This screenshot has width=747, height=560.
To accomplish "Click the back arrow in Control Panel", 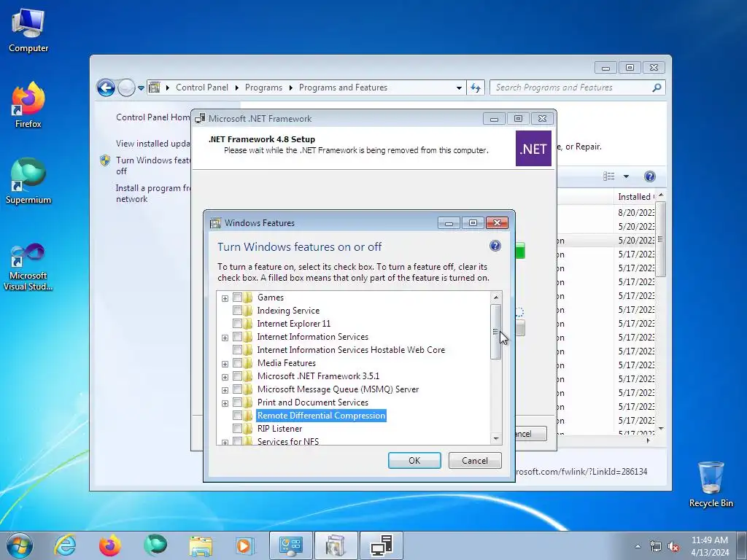I will coord(106,87).
